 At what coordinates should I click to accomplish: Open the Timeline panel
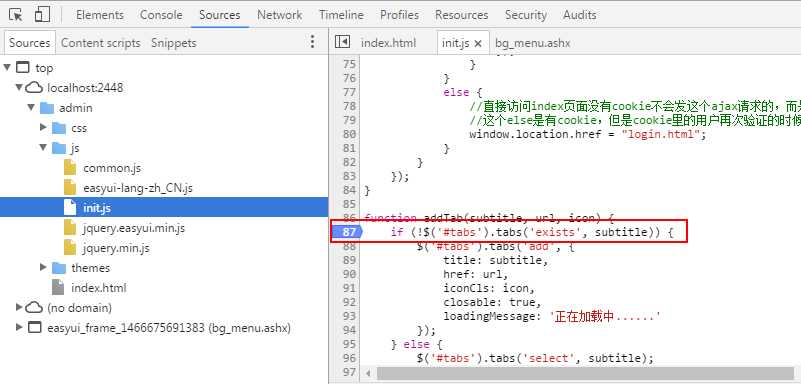(341, 15)
